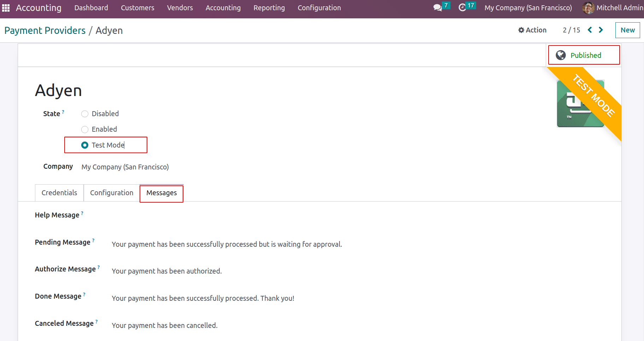Click the Adyen provider logo image
The width and height of the screenshot is (644, 341).
[x=580, y=103]
